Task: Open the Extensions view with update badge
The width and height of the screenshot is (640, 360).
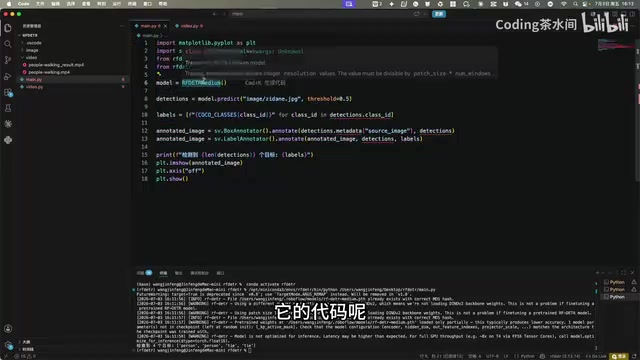Action: 8,92
